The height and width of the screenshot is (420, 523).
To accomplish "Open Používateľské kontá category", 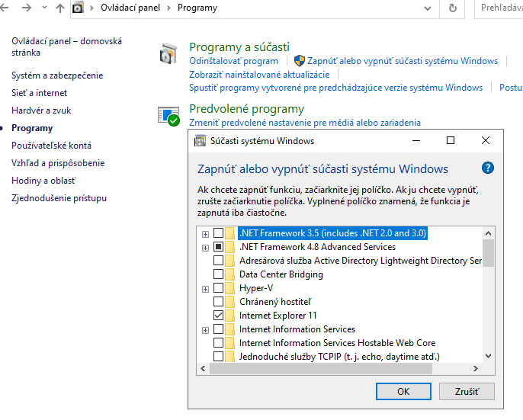I will click(x=51, y=146).
